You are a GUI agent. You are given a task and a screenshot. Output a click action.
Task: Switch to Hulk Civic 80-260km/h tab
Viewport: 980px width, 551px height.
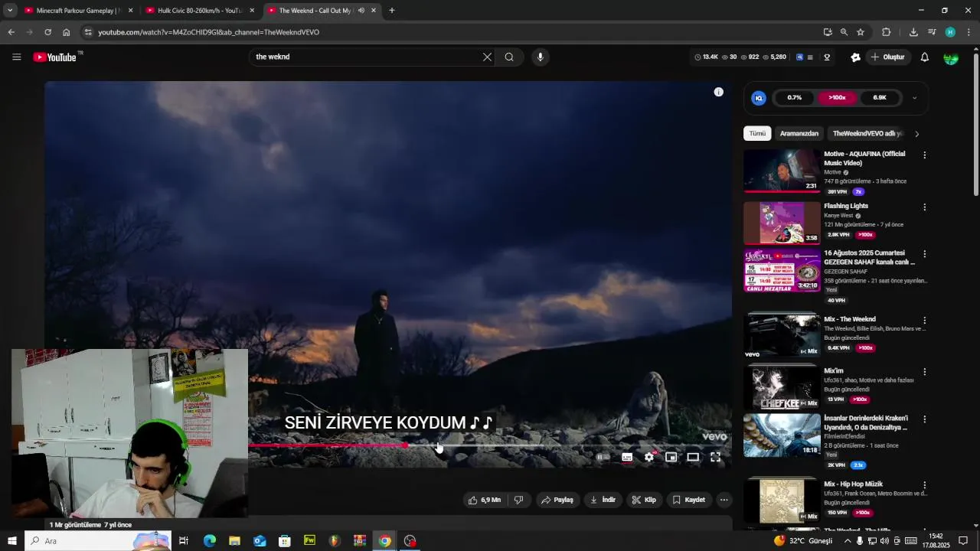coord(201,11)
